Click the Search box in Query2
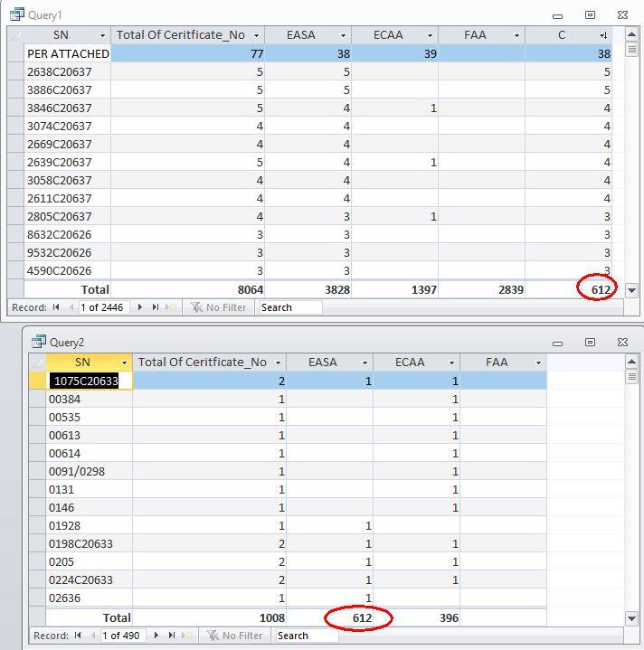The image size is (644, 650). (306, 636)
